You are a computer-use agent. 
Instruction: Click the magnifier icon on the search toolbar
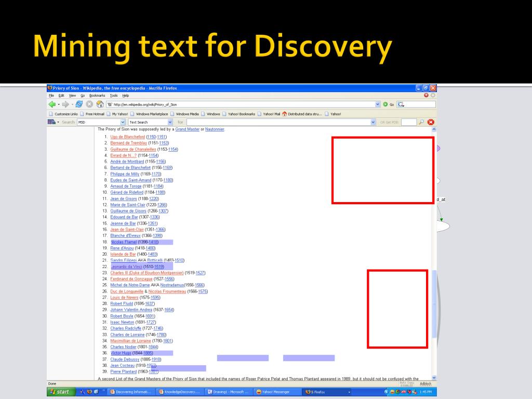point(421,122)
